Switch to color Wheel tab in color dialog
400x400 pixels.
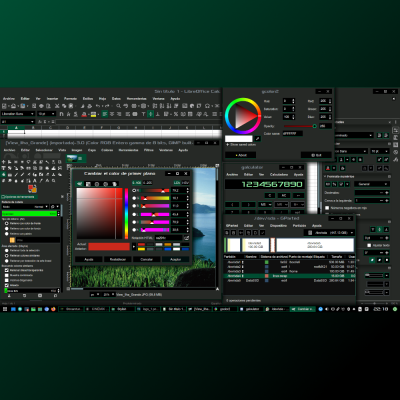pos(106,184)
